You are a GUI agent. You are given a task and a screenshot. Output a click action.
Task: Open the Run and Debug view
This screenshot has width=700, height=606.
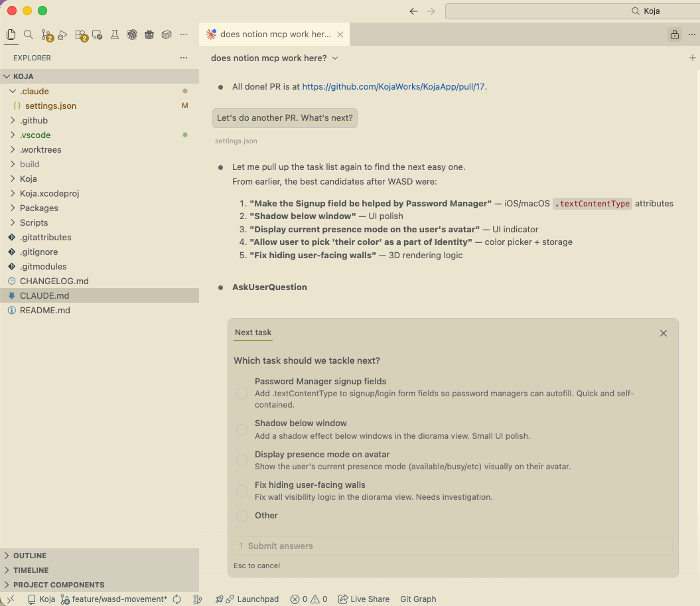pos(63,35)
